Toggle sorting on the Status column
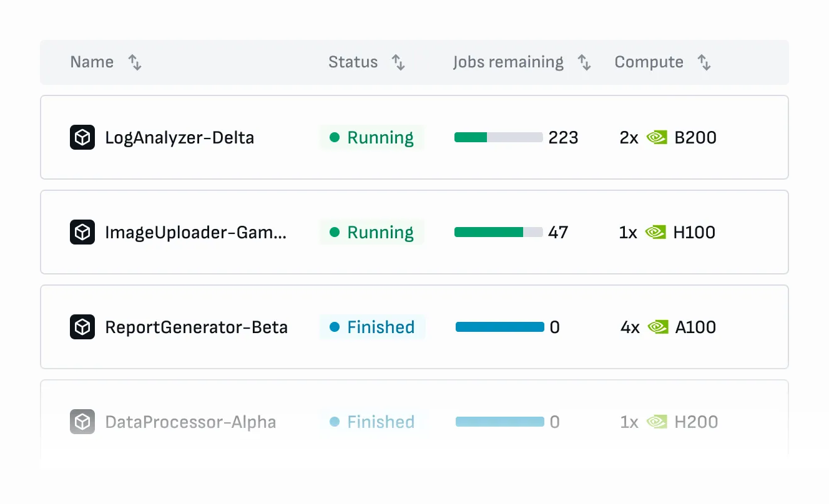 coord(399,62)
